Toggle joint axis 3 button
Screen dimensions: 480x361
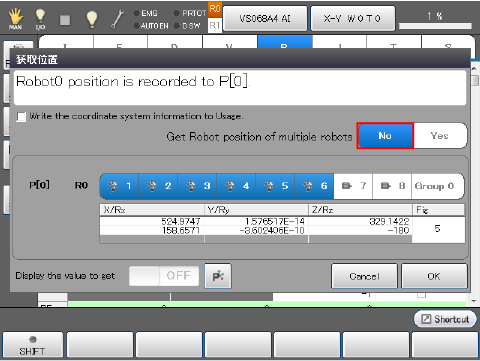point(197,186)
